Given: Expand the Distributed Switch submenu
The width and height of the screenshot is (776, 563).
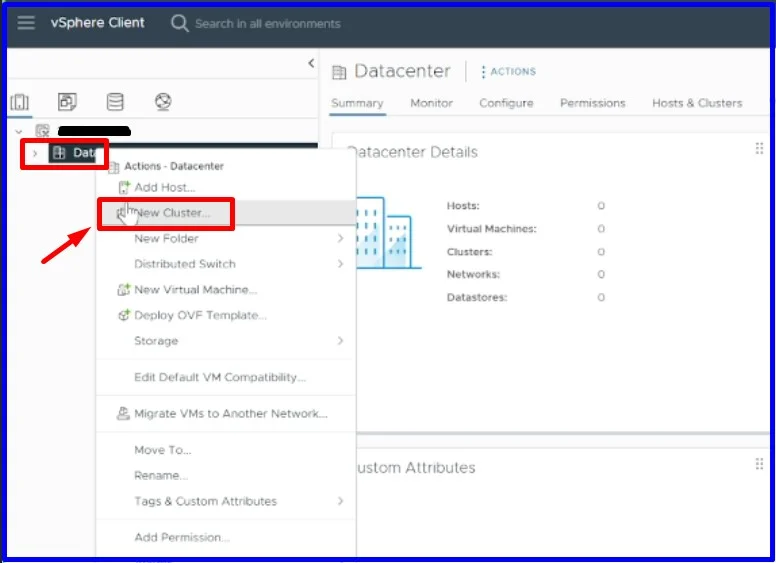Looking at the screenshot, I should point(340,264).
